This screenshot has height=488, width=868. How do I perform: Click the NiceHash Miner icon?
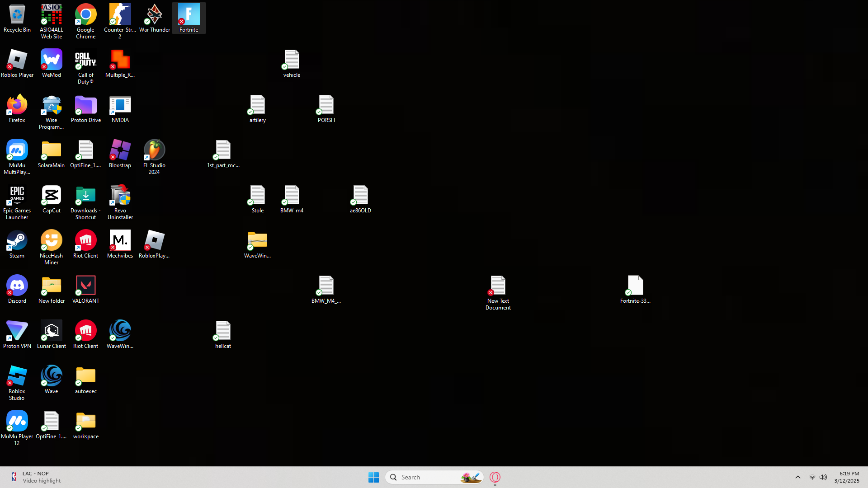[51, 247]
